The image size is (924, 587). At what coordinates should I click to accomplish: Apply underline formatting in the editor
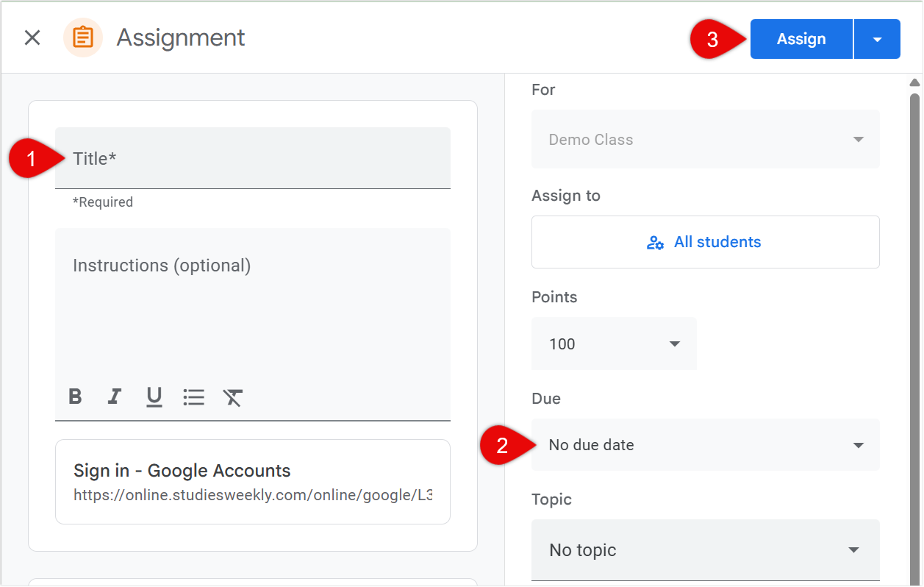154,397
